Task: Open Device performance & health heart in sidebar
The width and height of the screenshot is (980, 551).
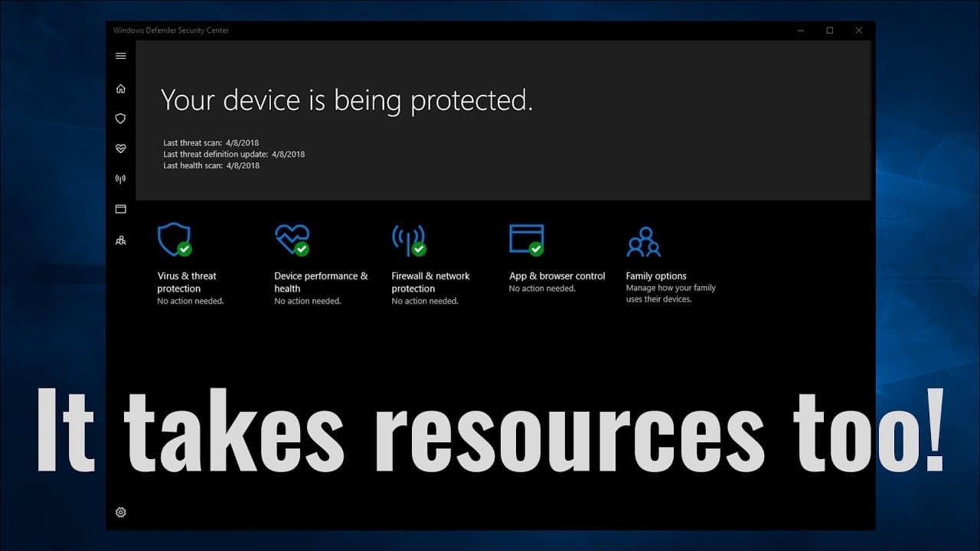Action: (120, 148)
